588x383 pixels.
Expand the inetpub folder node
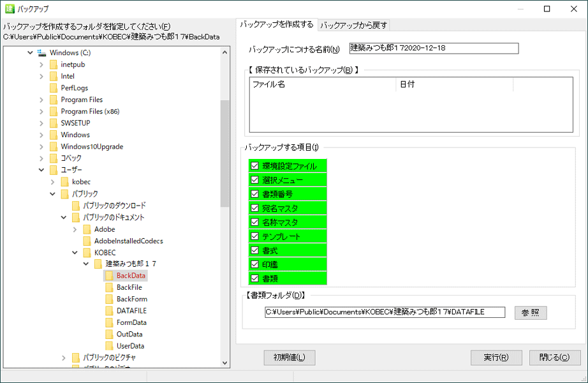tap(41, 64)
